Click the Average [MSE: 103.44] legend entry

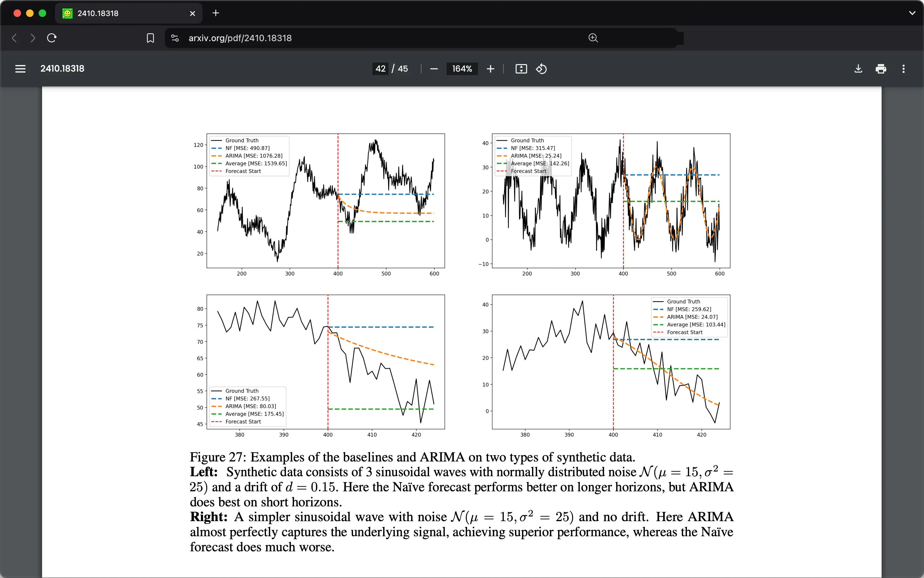click(689, 324)
